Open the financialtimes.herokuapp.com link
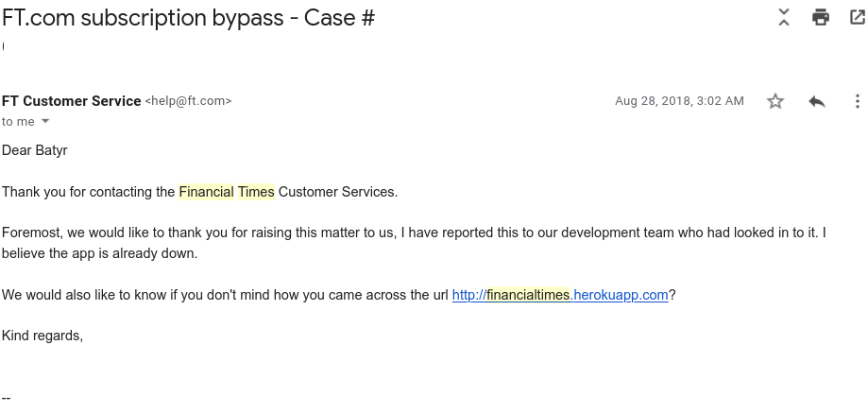This screenshot has width=868, height=414. click(560, 295)
